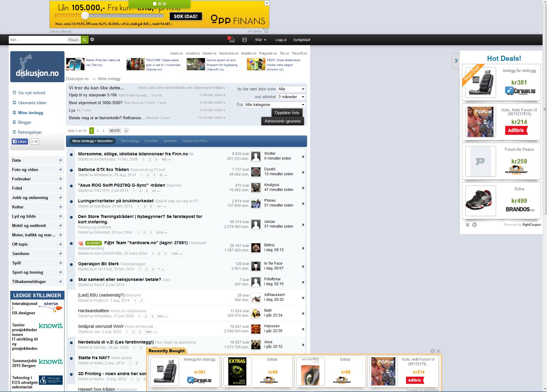Click the green search magnifier button
This screenshot has height=392, width=547.
(x=84, y=40)
